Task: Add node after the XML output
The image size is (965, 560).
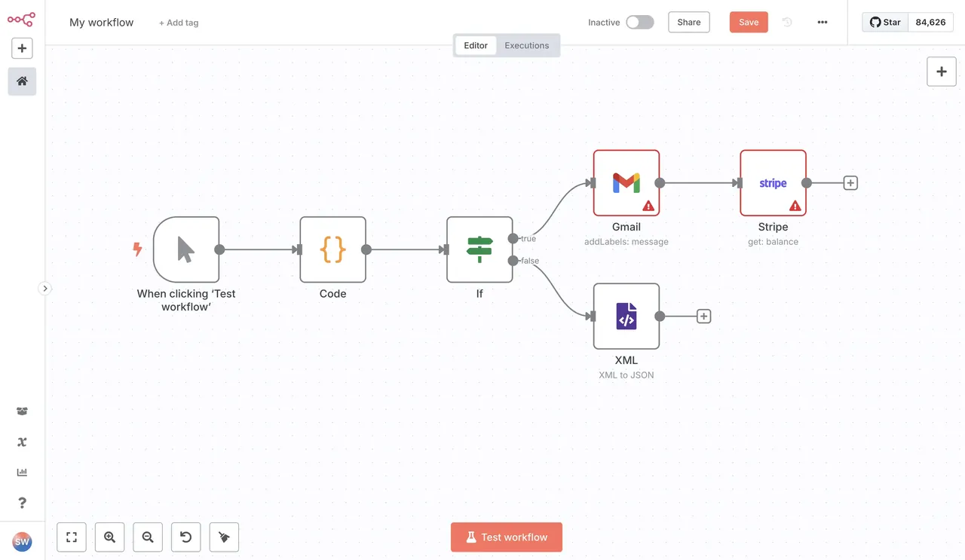Action: (x=703, y=317)
